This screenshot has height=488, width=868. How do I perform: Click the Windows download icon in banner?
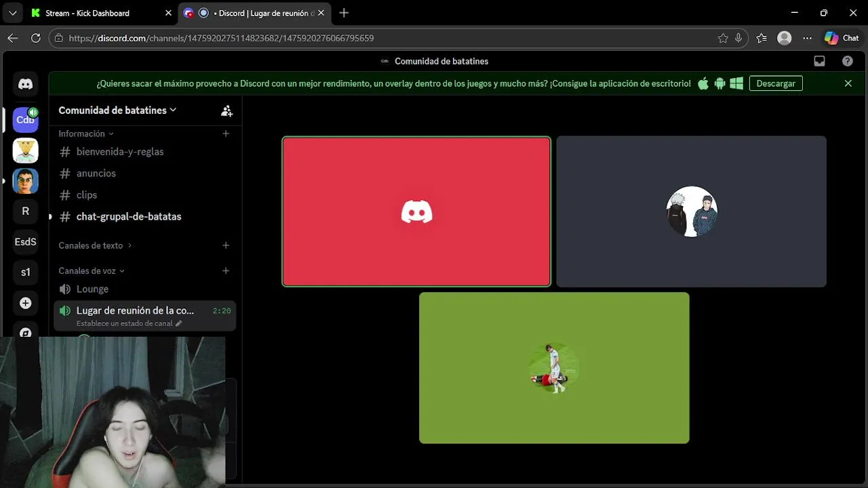[x=736, y=83]
